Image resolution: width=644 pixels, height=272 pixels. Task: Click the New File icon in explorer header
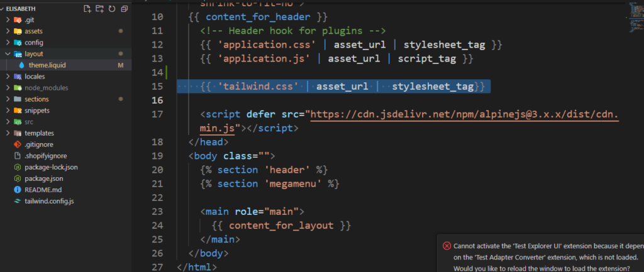point(87,9)
